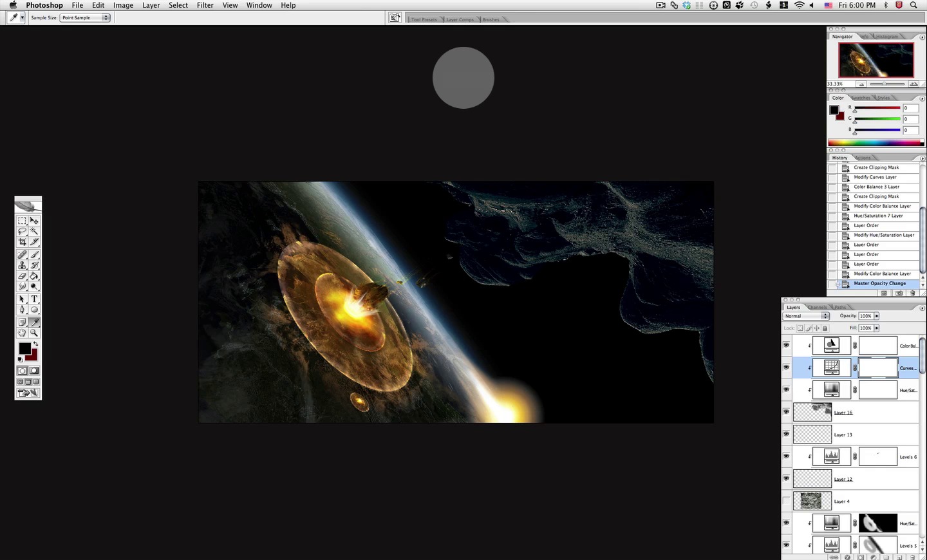The height and width of the screenshot is (560, 927).
Task: Switch to the Swatches tab
Action: tap(861, 98)
